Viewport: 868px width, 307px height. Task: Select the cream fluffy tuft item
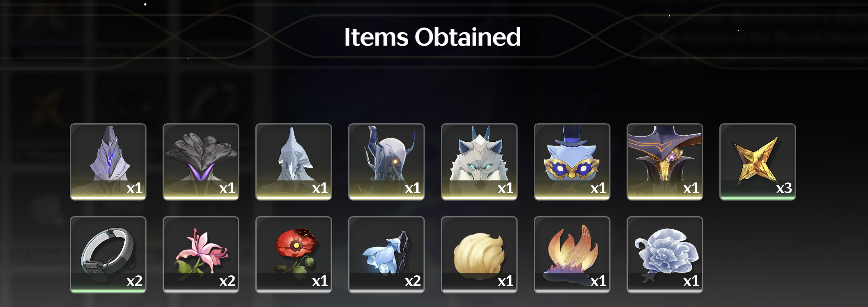479,254
